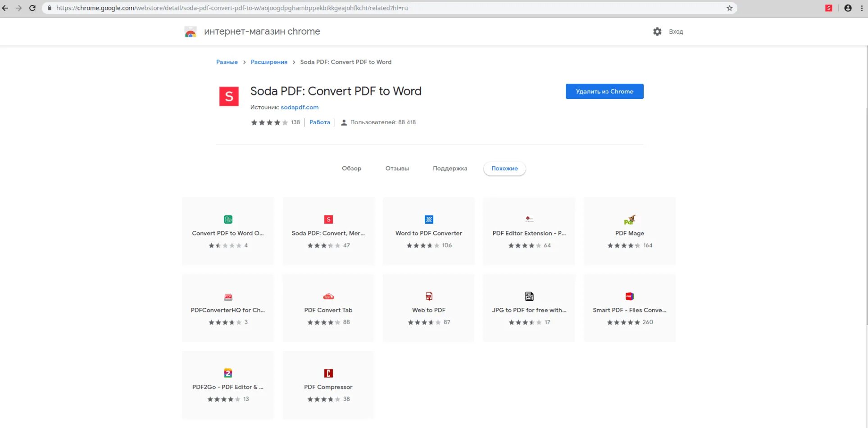The width and height of the screenshot is (868, 428).
Task: Click the Web to PDF icon
Action: [x=429, y=296]
